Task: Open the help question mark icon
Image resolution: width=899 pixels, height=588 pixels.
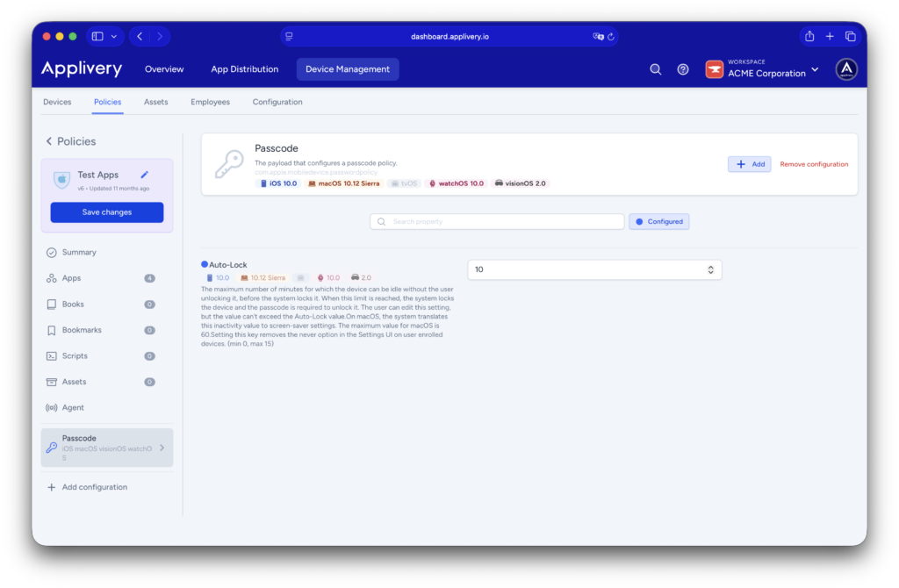Action: 683,69
